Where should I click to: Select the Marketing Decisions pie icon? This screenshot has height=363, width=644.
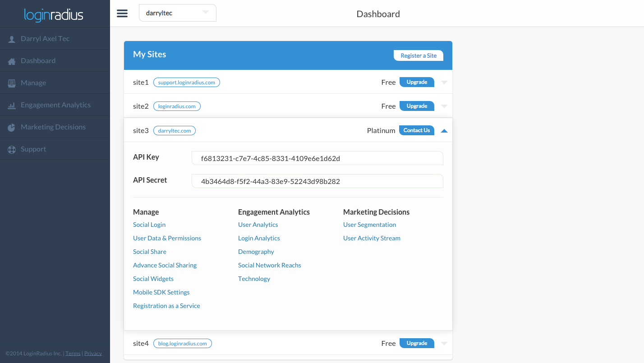(11, 127)
